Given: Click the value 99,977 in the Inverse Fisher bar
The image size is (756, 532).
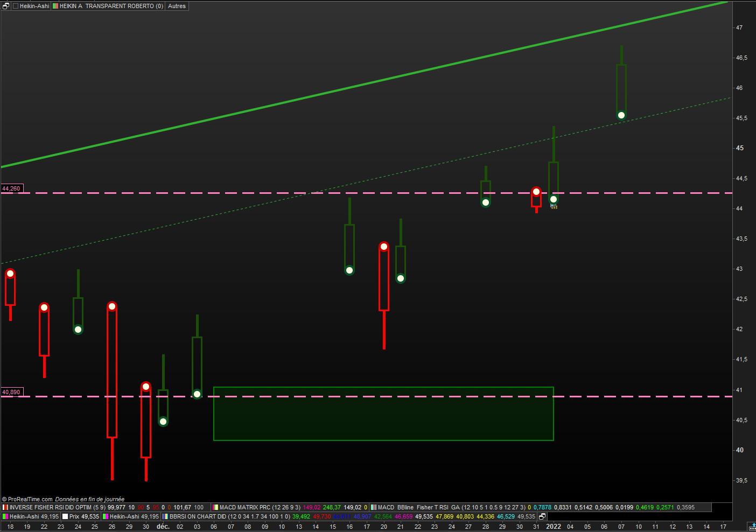Looking at the screenshot, I should 116,507.
